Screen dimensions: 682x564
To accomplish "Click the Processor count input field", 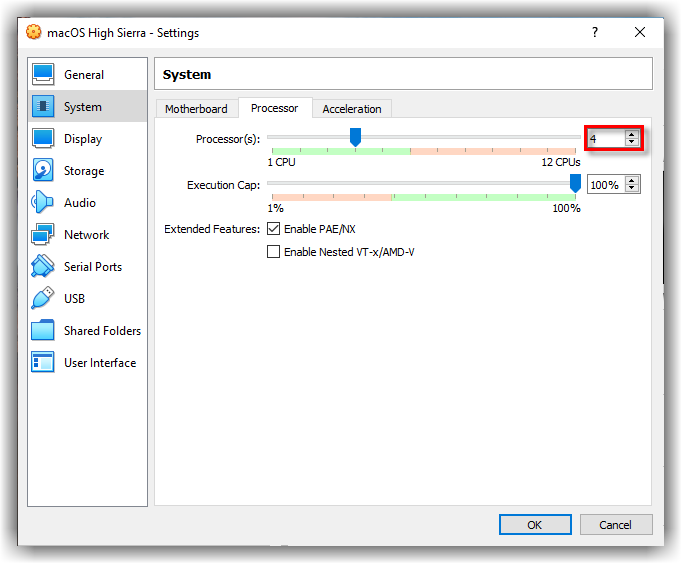I will tap(605, 139).
